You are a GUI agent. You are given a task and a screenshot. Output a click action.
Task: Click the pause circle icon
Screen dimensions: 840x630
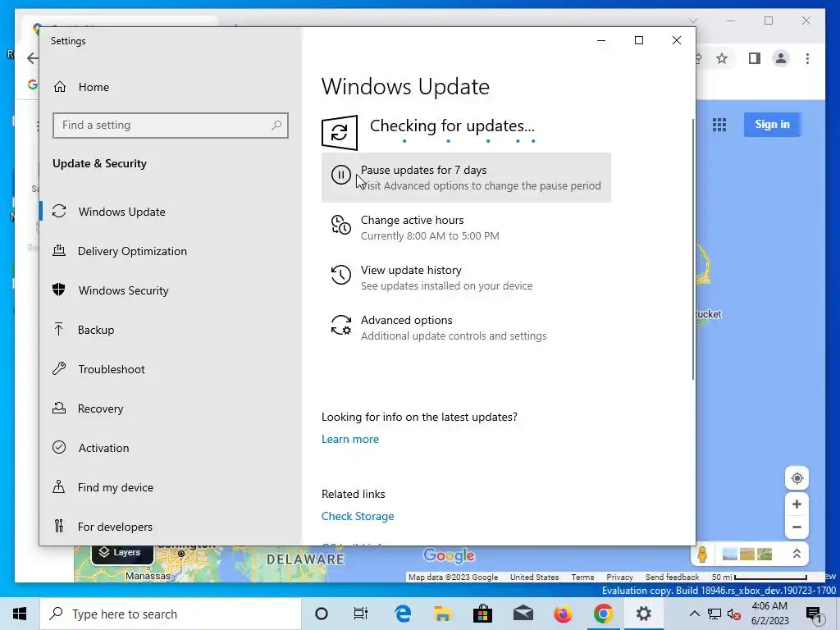point(340,175)
